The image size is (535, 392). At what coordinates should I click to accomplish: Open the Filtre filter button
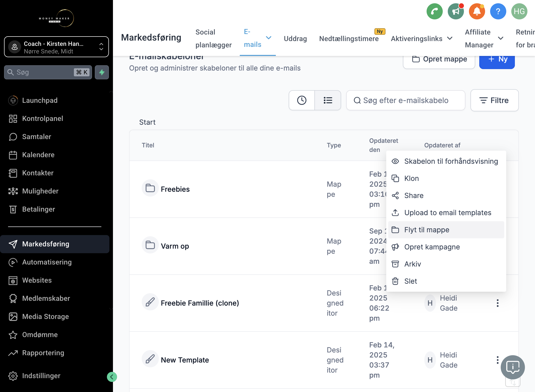494,100
